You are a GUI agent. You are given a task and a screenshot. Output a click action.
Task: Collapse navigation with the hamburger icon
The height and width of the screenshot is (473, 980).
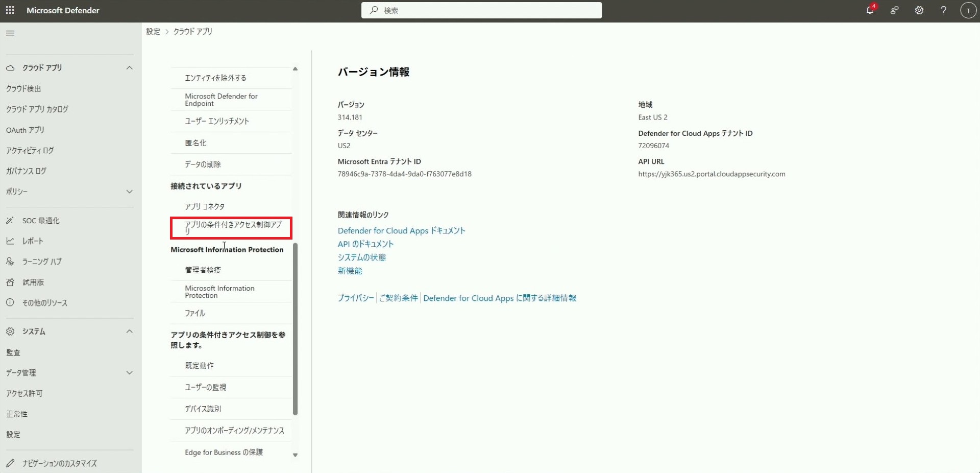pyautogui.click(x=10, y=33)
